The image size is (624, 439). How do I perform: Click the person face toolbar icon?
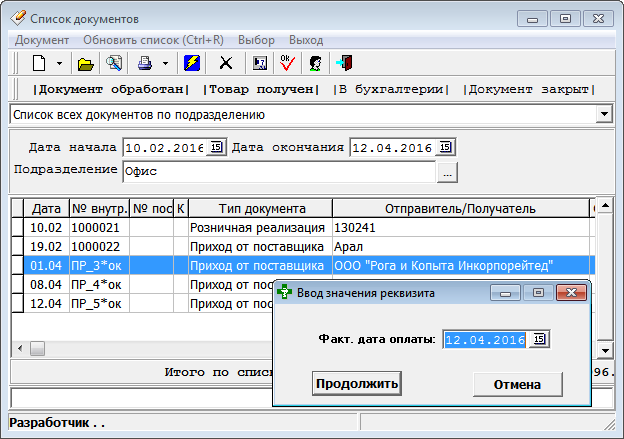pos(315,63)
